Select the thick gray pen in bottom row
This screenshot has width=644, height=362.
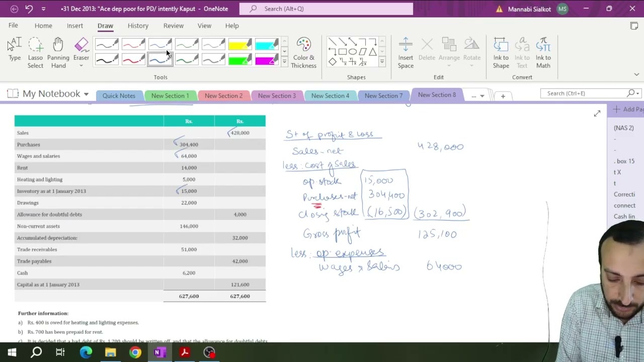pos(213,60)
